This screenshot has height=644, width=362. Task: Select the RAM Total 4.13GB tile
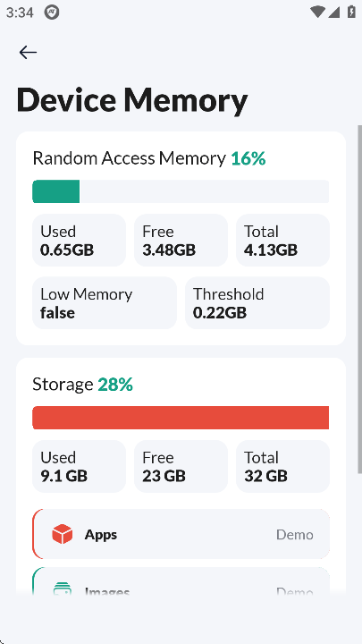(282, 241)
